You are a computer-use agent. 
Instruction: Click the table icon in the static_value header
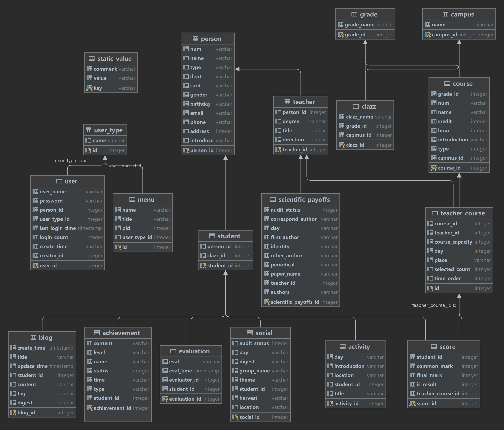click(x=92, y=58)
